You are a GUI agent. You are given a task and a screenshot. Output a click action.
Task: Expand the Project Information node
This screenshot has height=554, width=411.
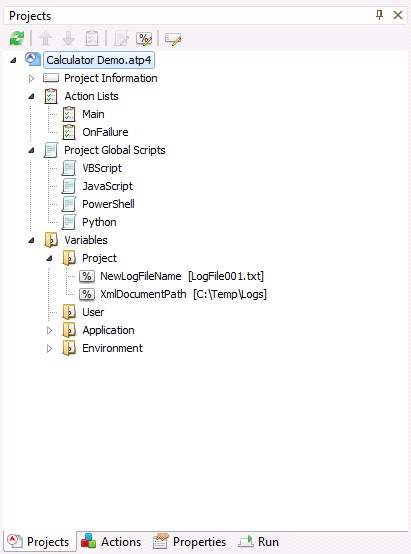click(31, 78)
